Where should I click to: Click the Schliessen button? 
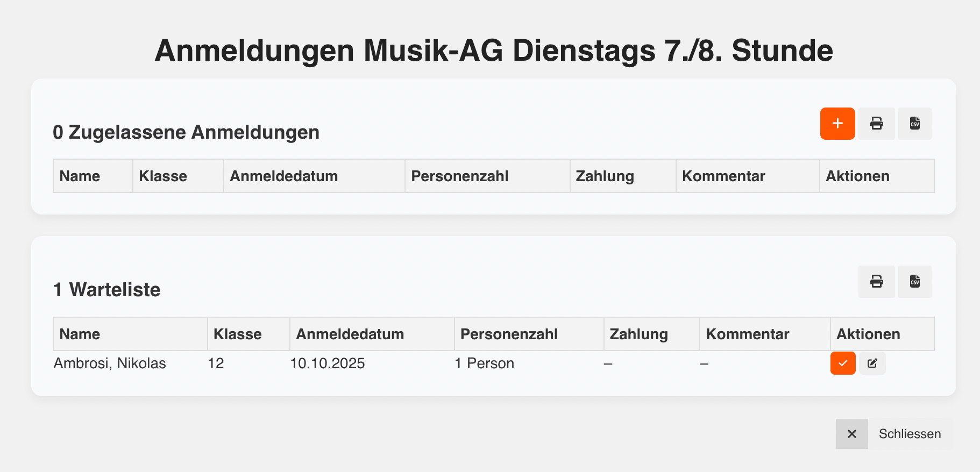pyautogui.click(x=910, y=434)
